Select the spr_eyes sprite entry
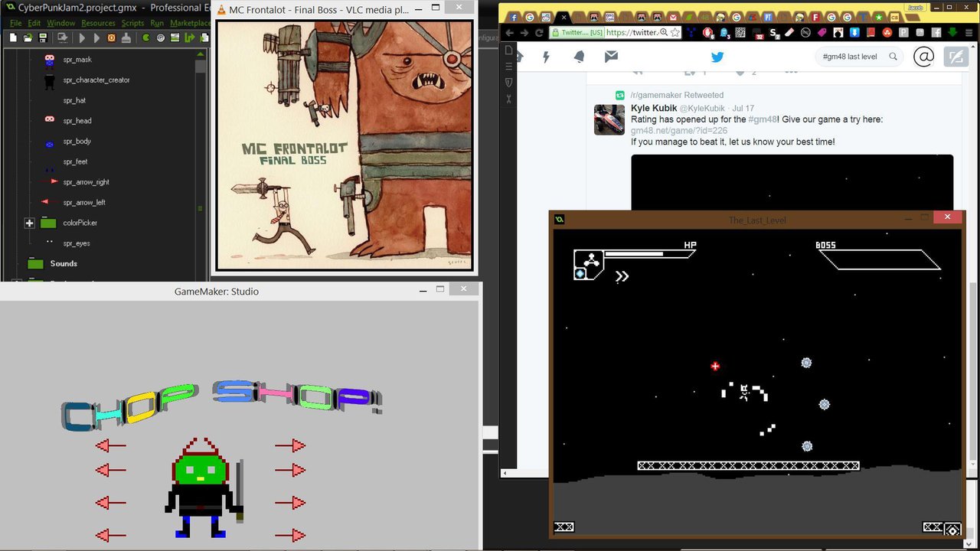This screenshot has height=551, width=980. (77, 243)
